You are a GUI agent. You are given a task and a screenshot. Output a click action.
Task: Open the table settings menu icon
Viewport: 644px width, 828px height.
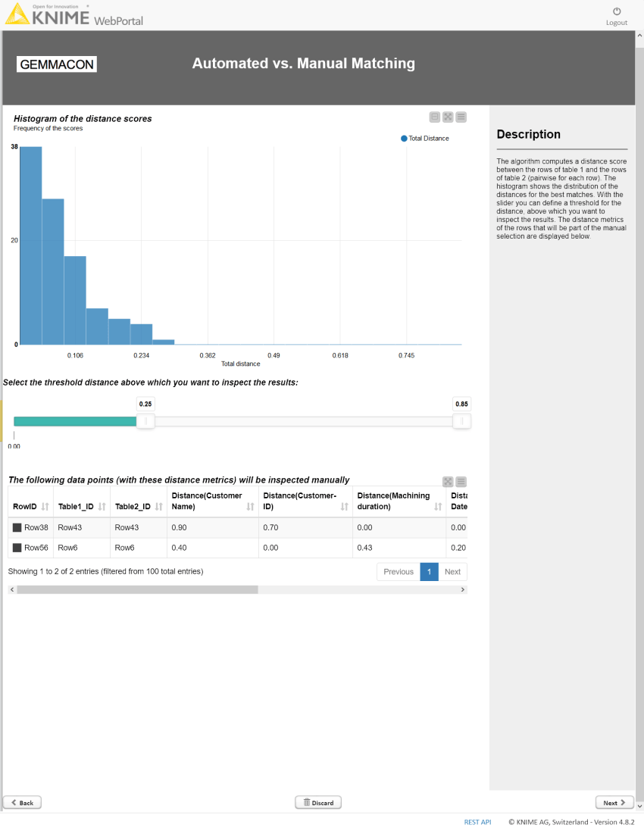(461, 482)
